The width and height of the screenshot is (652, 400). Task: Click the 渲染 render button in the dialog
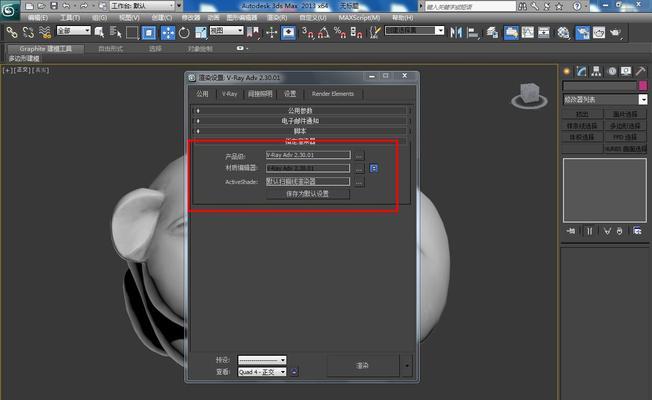(x=362, y=365)
